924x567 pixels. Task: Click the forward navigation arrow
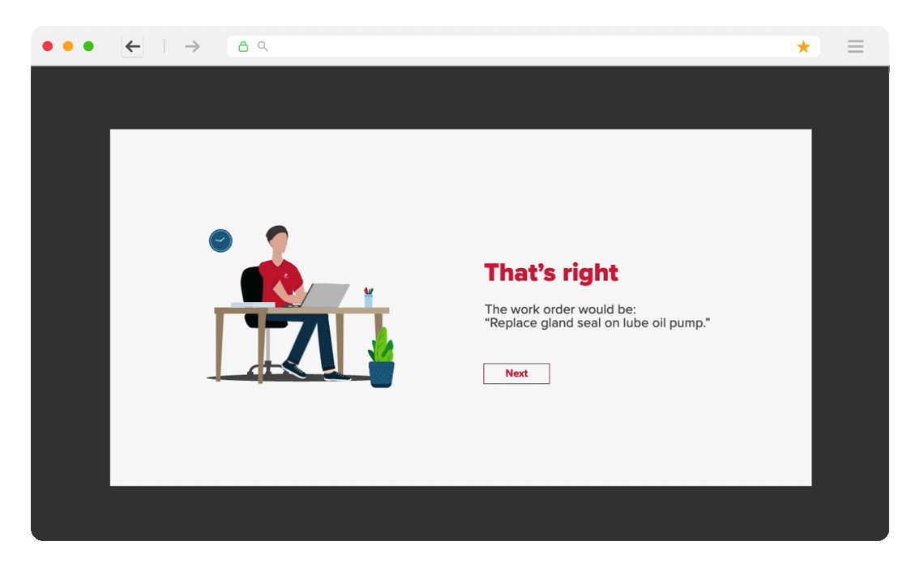tap(192, 46)
